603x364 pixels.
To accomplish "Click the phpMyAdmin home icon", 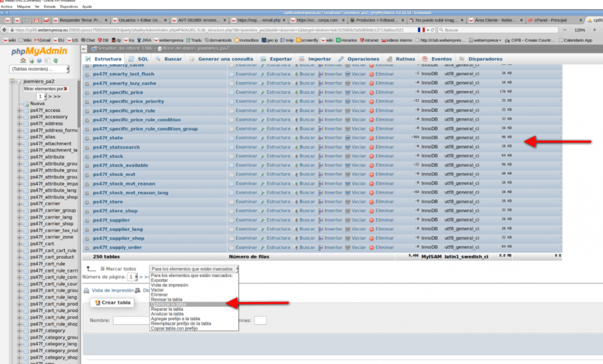I will click(23, 61).
